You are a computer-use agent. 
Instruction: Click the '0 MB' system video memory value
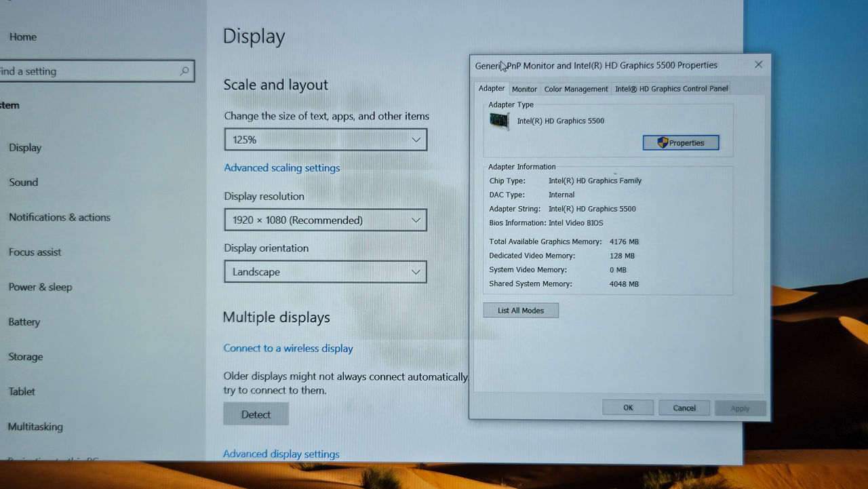(618, 270)
